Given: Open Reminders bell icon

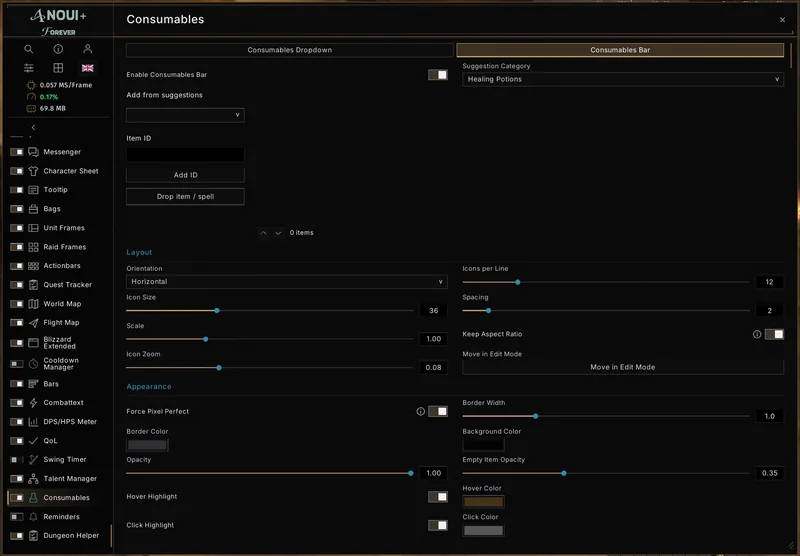Looking at the screenshot, I should [33, 517].
